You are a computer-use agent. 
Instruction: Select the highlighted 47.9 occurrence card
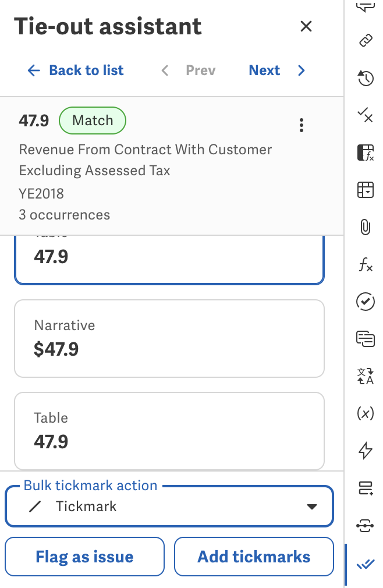point(169,260)
